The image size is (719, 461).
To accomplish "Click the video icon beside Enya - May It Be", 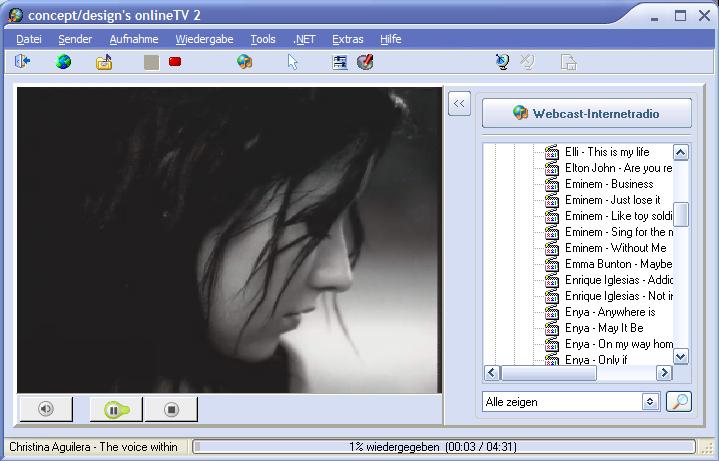I will [552, 329].
